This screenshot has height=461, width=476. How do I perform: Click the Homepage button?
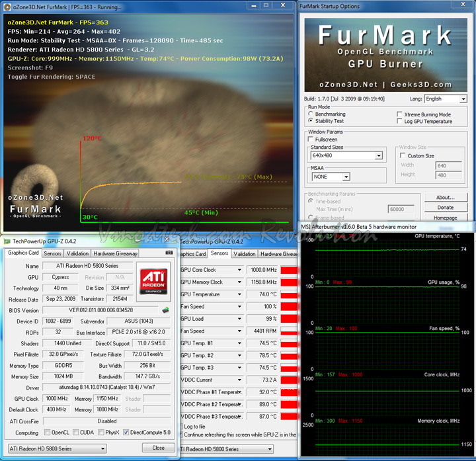[x=446, y=218]
